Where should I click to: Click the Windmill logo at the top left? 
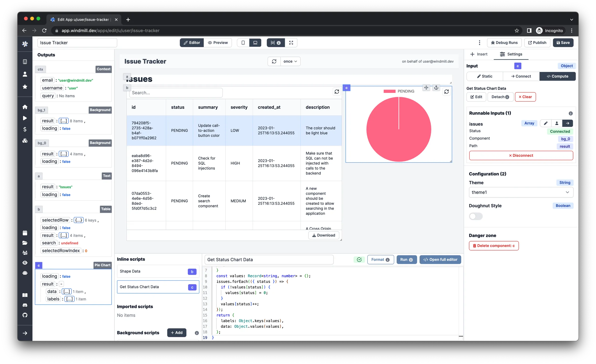tap(25, 44)
